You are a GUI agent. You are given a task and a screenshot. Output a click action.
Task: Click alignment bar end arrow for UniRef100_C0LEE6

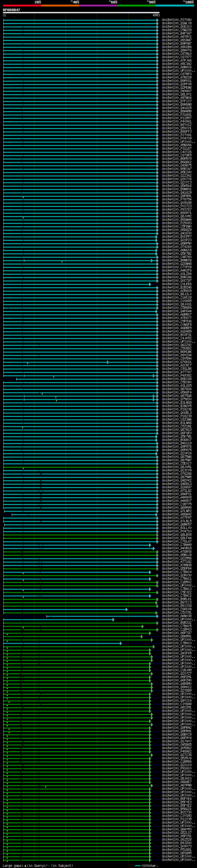(150, 284)
